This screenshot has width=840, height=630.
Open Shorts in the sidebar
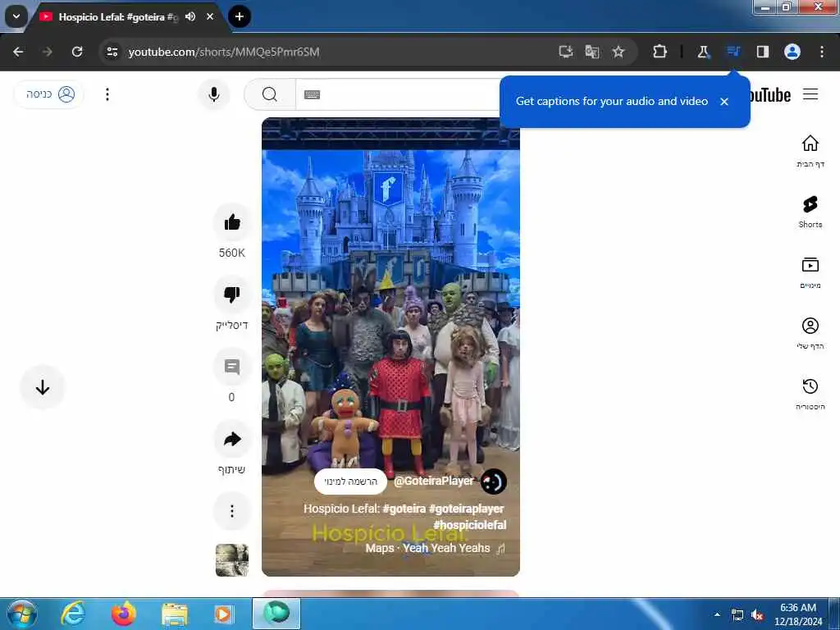pos(810,212)
